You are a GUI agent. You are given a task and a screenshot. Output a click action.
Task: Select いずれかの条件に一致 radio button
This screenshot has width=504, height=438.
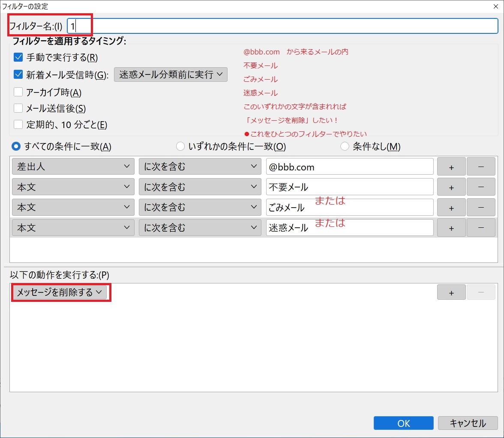(181, 146)
